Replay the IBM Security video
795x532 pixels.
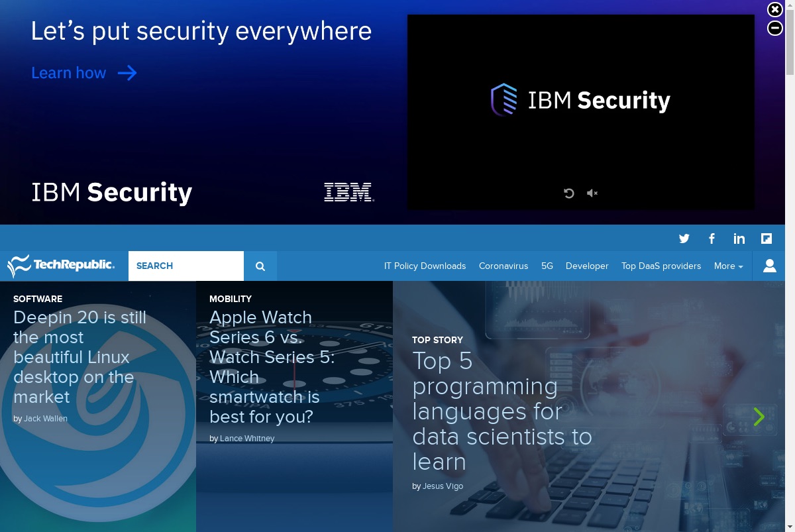point(568,193)
